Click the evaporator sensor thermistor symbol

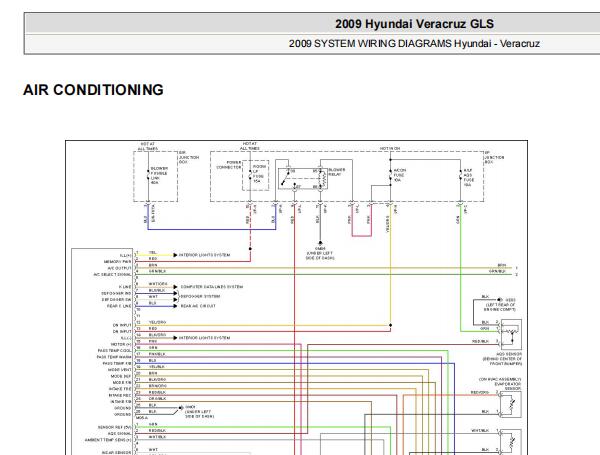(511, 405)
